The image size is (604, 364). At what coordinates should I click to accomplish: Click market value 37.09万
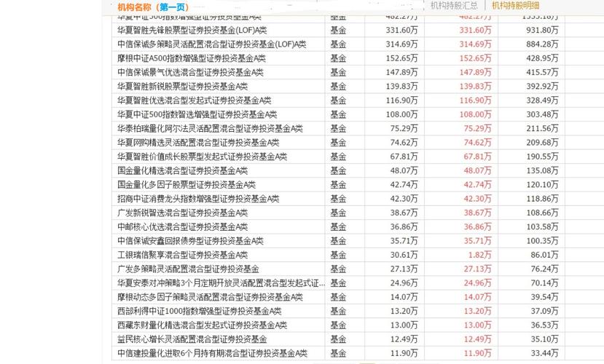[544, 311]
